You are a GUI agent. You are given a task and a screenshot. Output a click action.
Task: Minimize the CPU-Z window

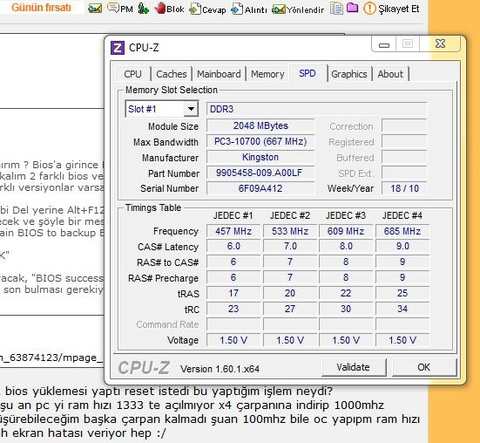click(x=384, y=44)
